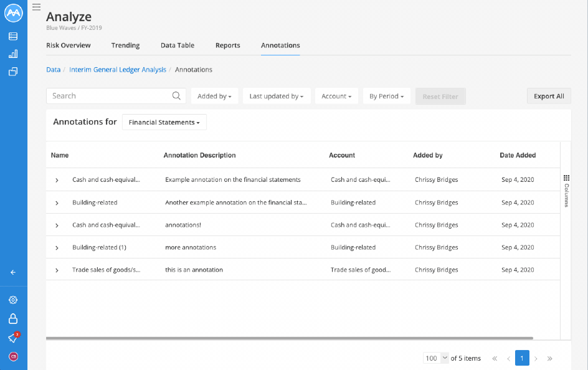The image size is (588, 370).
Task: Collapse the sidebar with the back arrow
Action: (12, 272)
